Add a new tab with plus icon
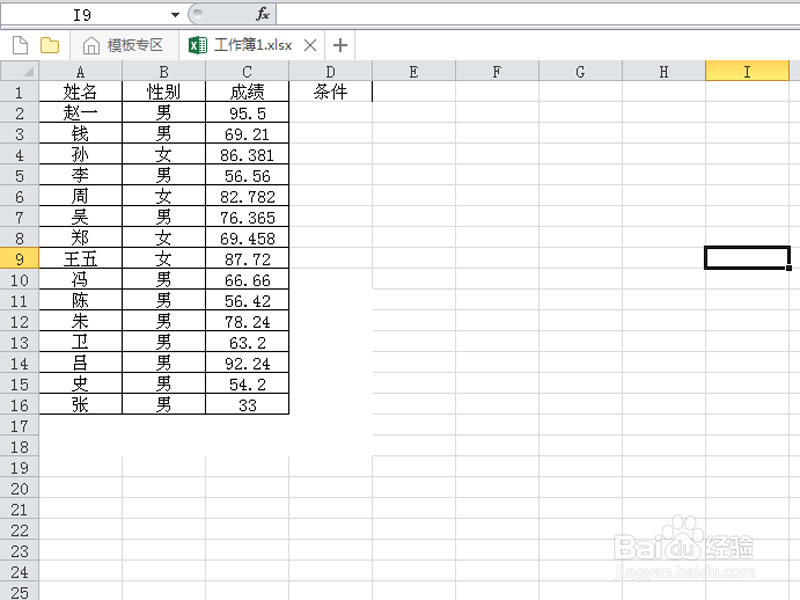Image resolution: width=800 pixels, height=600 pixels. [340, 45]
